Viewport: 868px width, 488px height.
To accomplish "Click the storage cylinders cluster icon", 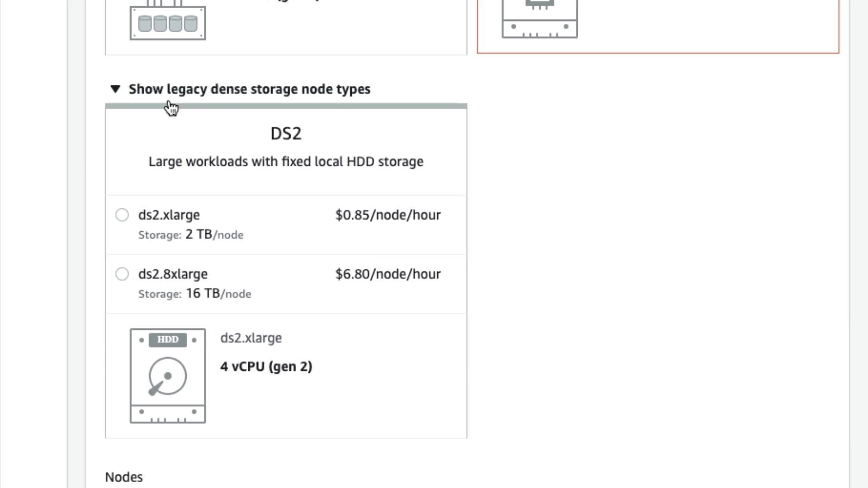I will [168, 23].
